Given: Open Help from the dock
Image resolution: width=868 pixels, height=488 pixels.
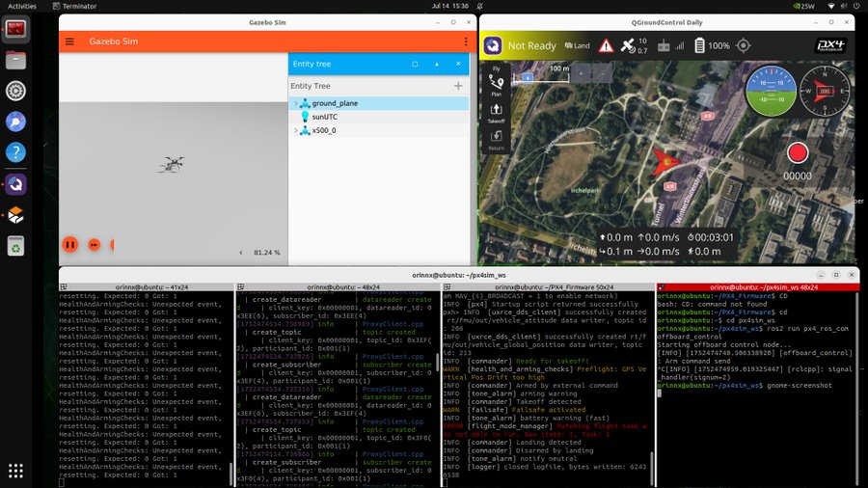Looking at the screenshot, I should coord(15,152).
